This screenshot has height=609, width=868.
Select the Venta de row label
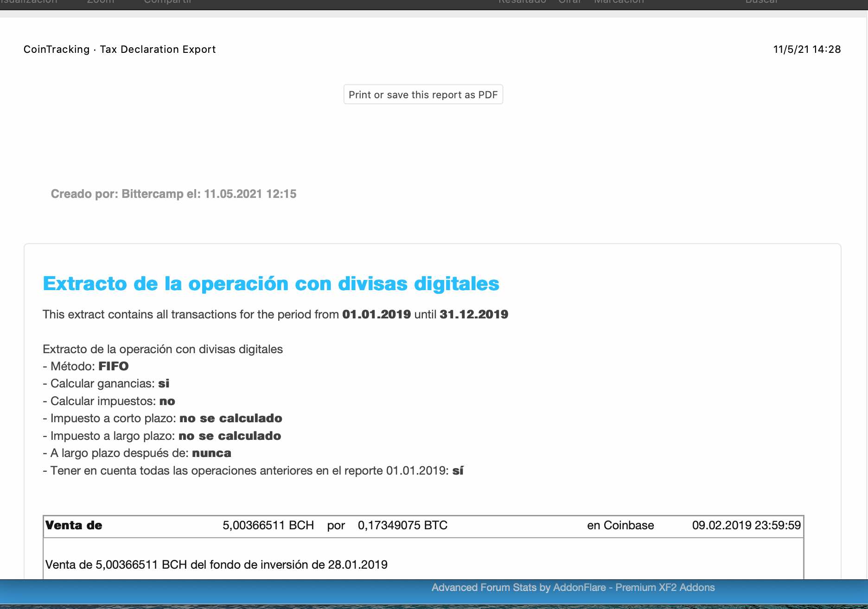click(x=74, y=526)
